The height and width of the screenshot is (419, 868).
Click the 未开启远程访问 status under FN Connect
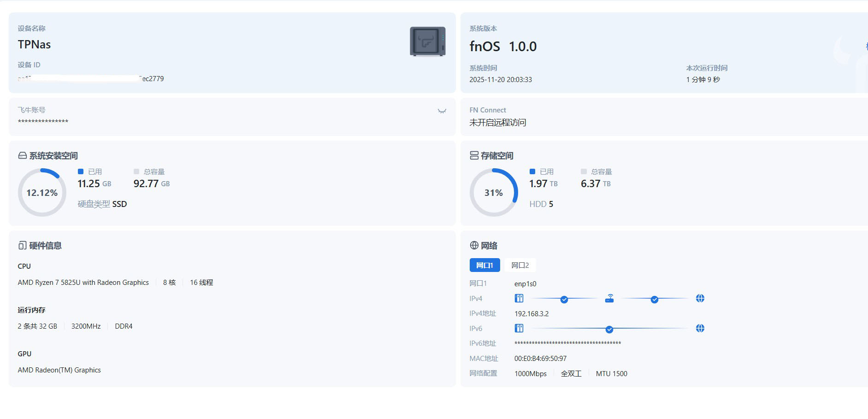pyautogui.click(x=498, y=123)
